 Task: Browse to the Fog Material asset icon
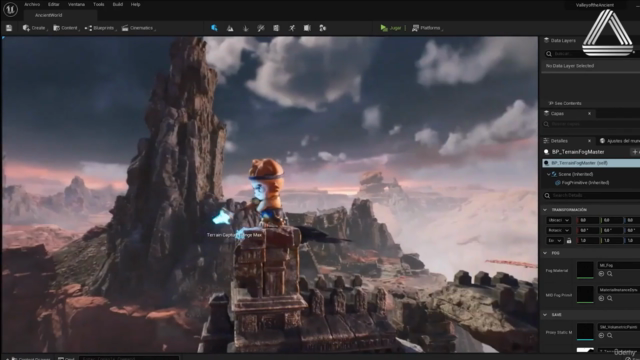click(x=609, y=274)
